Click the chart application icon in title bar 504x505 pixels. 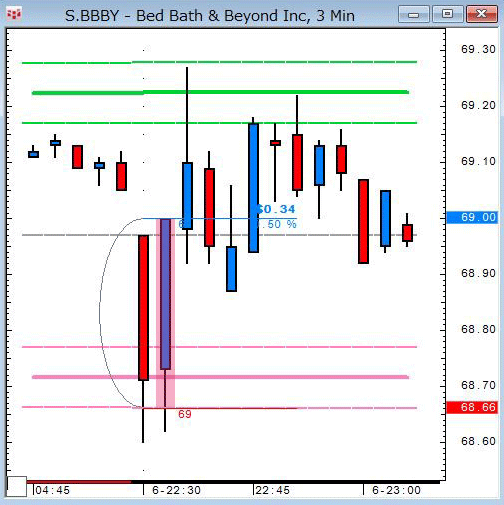click(14, 14)
